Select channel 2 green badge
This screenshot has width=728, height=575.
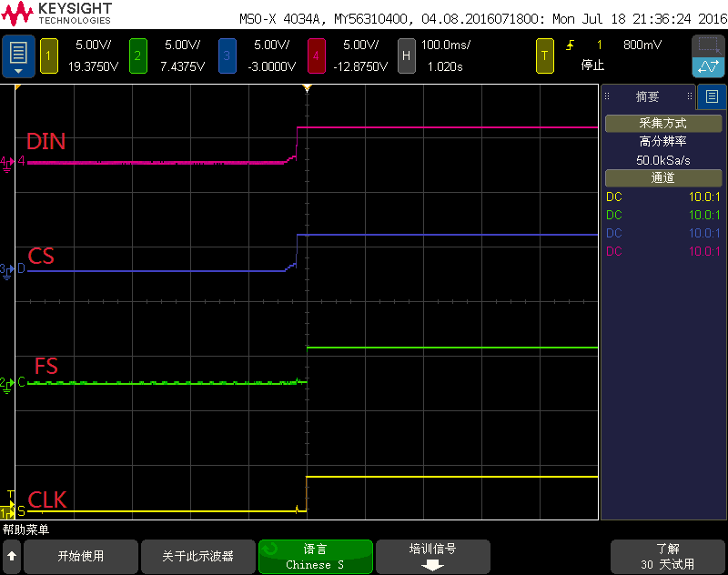coord(138,56)
